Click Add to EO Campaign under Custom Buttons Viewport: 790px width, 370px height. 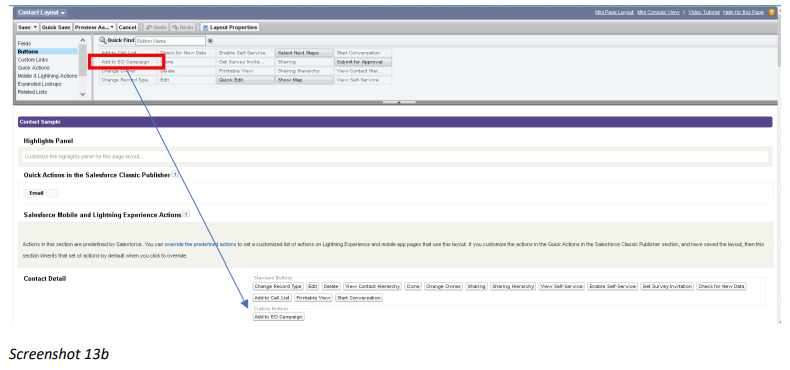(279, 317)
